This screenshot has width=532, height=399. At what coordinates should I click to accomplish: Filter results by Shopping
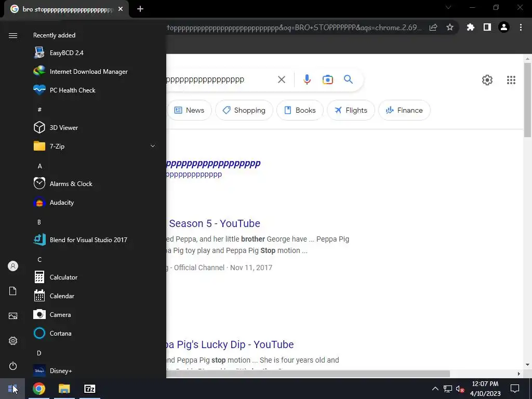pyautogui.click(x=244, y=110)
